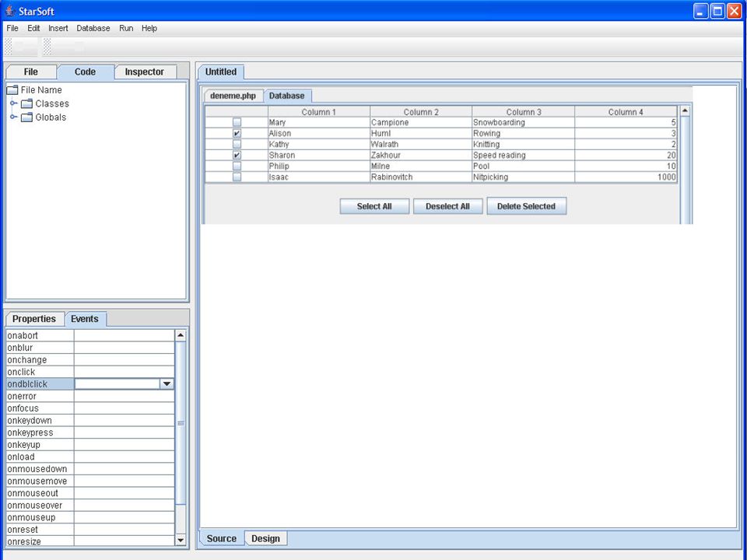Open the Insert menu

[x=58, y=28]
